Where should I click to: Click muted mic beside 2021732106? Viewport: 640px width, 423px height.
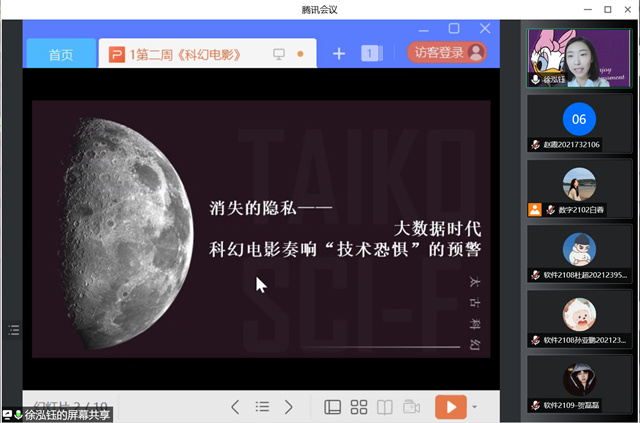(x=536, y=145)
